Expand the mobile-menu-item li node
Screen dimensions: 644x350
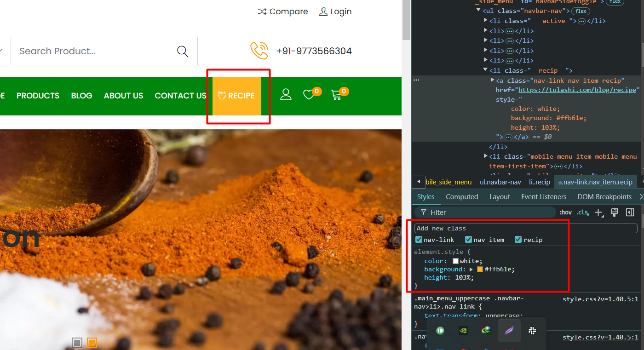[485, 156]
